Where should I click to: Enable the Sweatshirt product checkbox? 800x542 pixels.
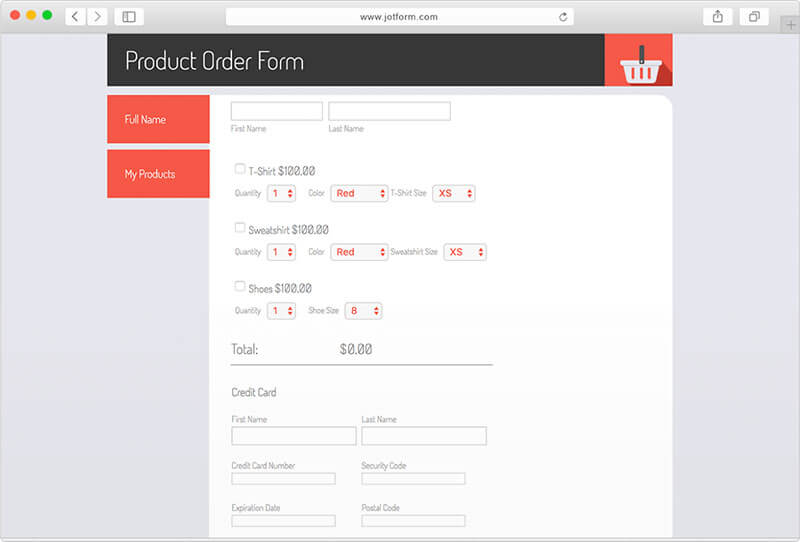240,228
